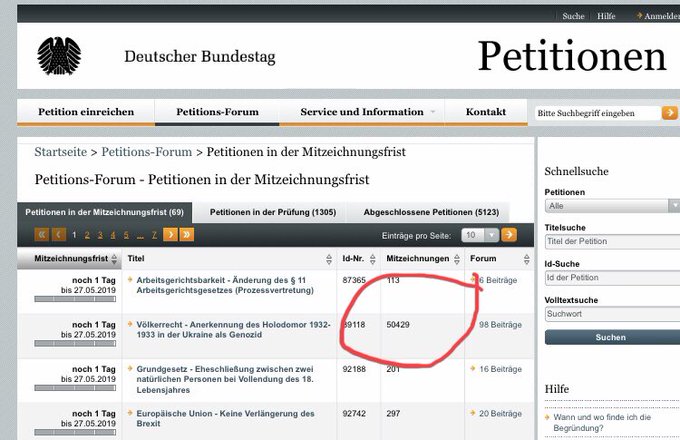Click the arrow icon beside 20 Beiträge

[473, 413]
